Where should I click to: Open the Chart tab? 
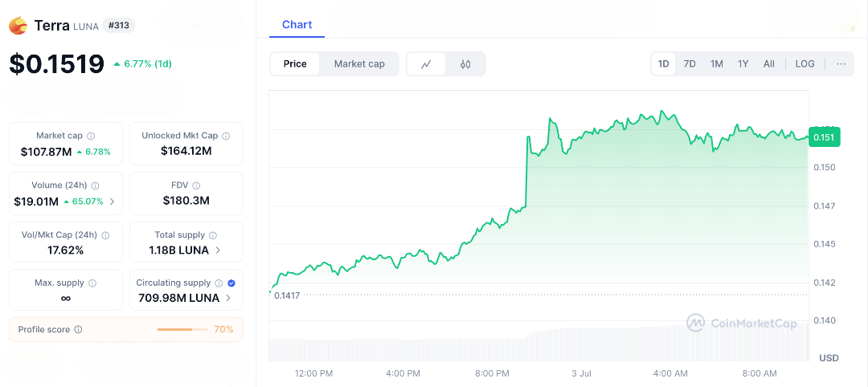pyautogui.click(x=297, y=25)
